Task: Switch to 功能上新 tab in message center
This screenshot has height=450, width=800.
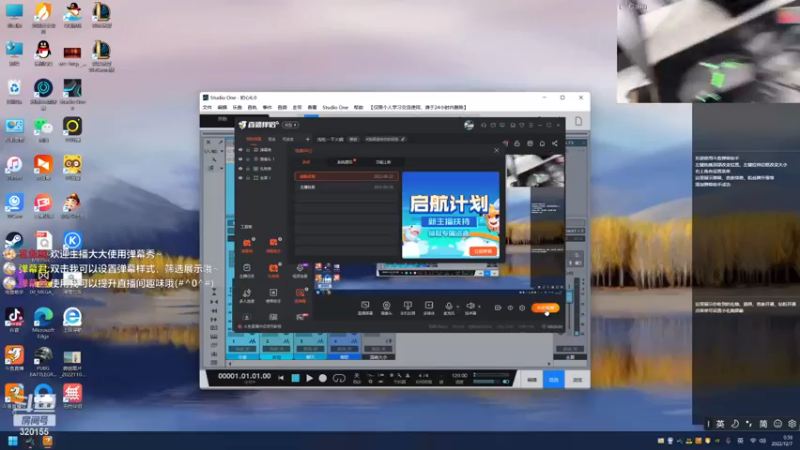Action: 383,162
